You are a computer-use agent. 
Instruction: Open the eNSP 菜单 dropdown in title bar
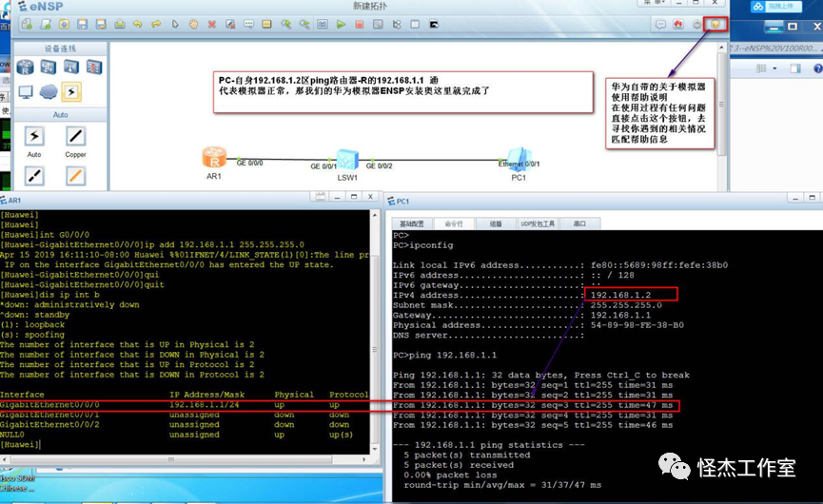[655, 3]
